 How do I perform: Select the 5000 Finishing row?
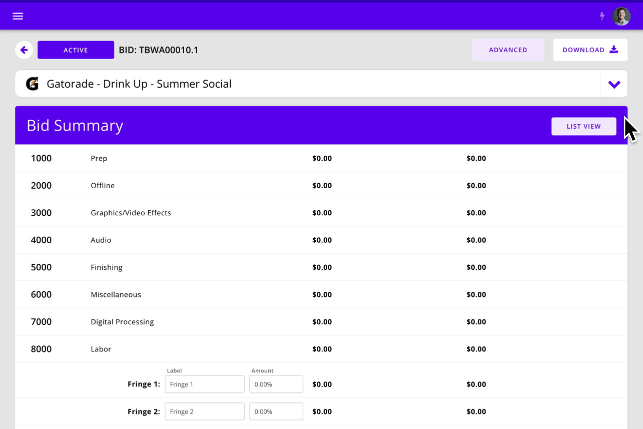pyautogui.click(x=106, y=267)
